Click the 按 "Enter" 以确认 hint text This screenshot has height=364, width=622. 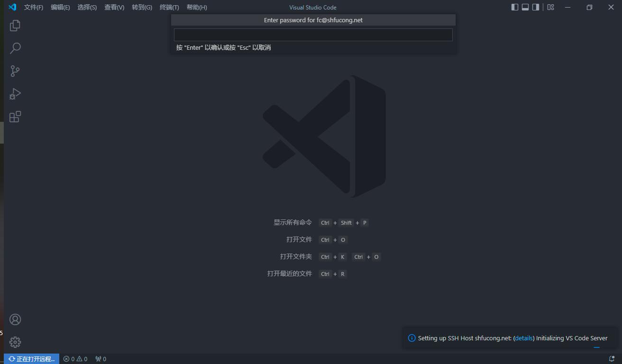coord(224,47)
